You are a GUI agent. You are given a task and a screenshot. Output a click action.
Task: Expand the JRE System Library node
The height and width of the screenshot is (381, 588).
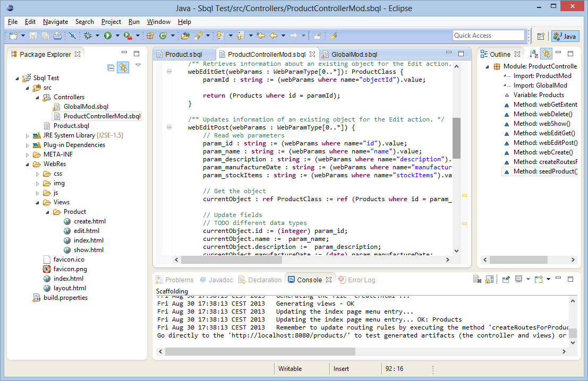[x=28, y=135]
